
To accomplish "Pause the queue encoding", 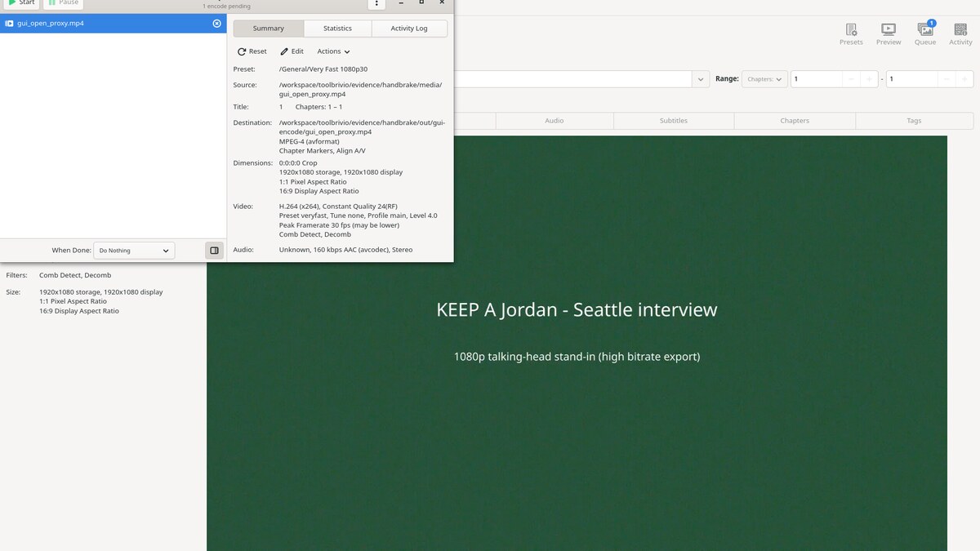I will [x=64, y=3].
